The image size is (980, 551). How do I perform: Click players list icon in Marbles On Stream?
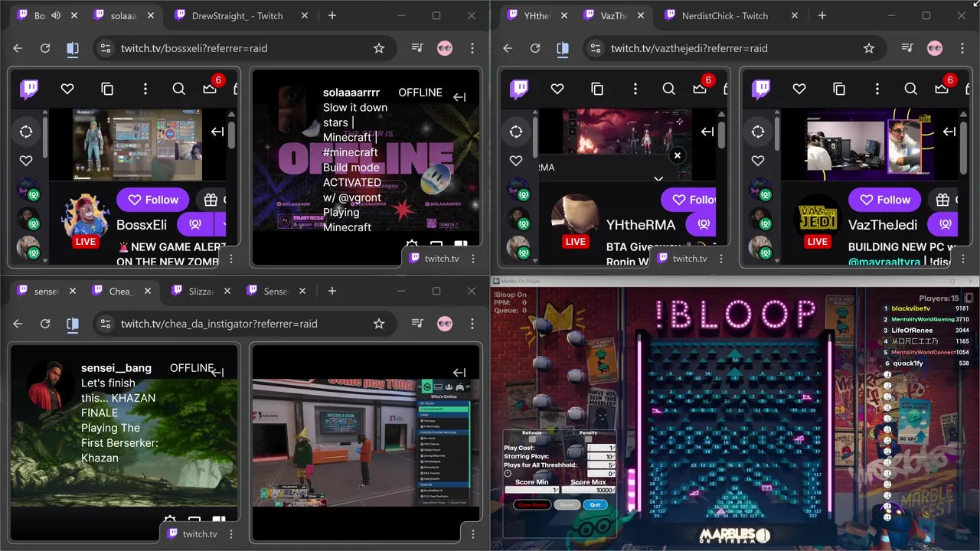pyautogui.click(x=969, y=298)
